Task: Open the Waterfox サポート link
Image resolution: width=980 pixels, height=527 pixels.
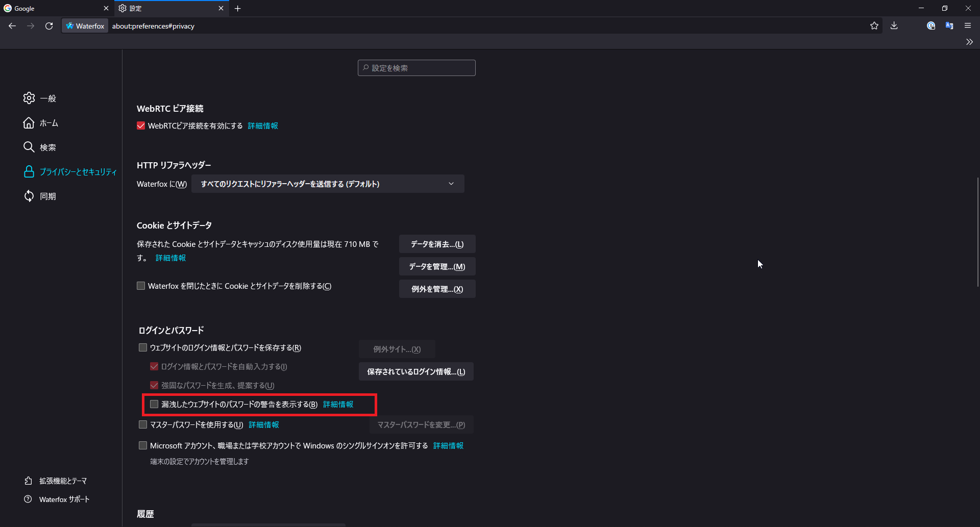Action: pyautogui.click(x=57, y=499)
